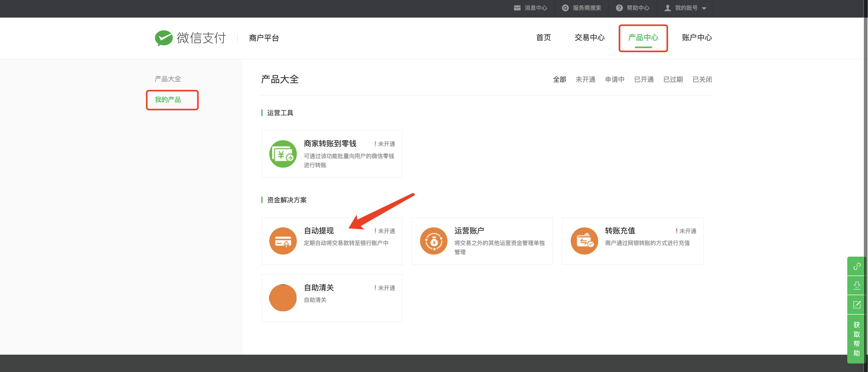The height and width of the screenshot is (372, 868).
Task: Click the search icon beside 服务商搜索
Action: pyautogui.click(x=565, y=8)
